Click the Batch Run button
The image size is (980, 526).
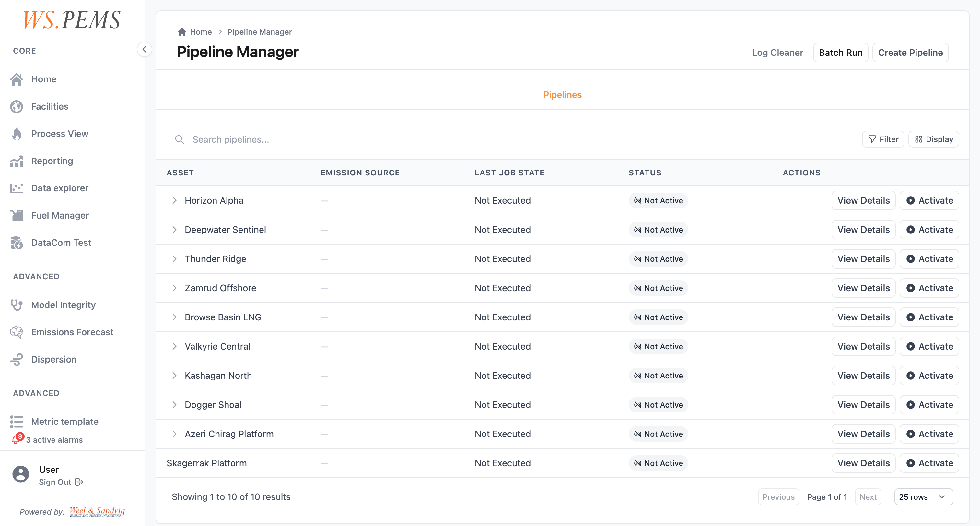(840, 53)
